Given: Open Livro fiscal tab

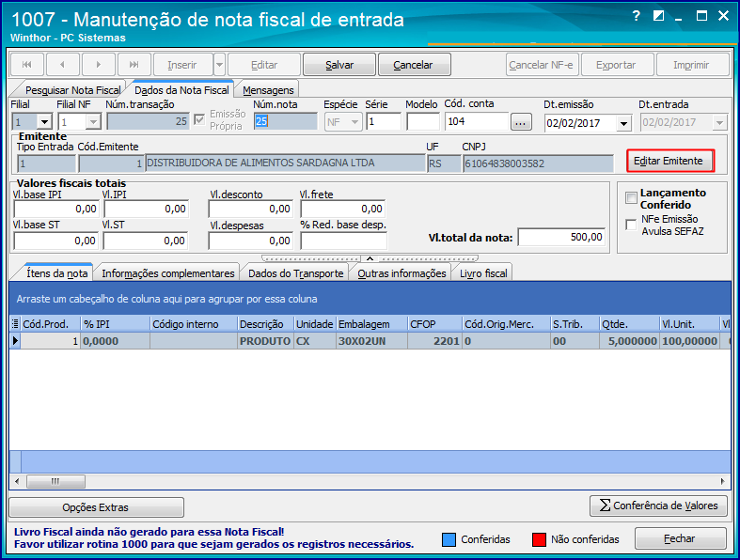Looking at the screenshot, I should [483, 273].
